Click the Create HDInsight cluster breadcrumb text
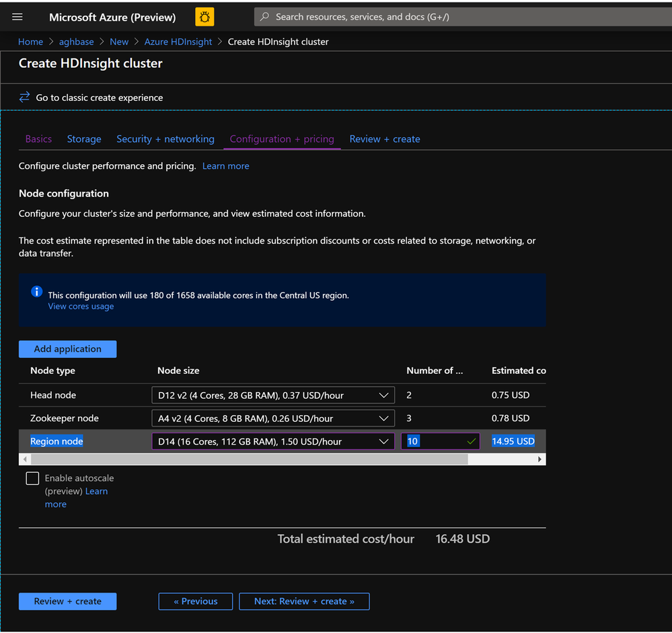The width and height of the screenshot is (672, 633). pyautogui.click(x=278, y=42)
